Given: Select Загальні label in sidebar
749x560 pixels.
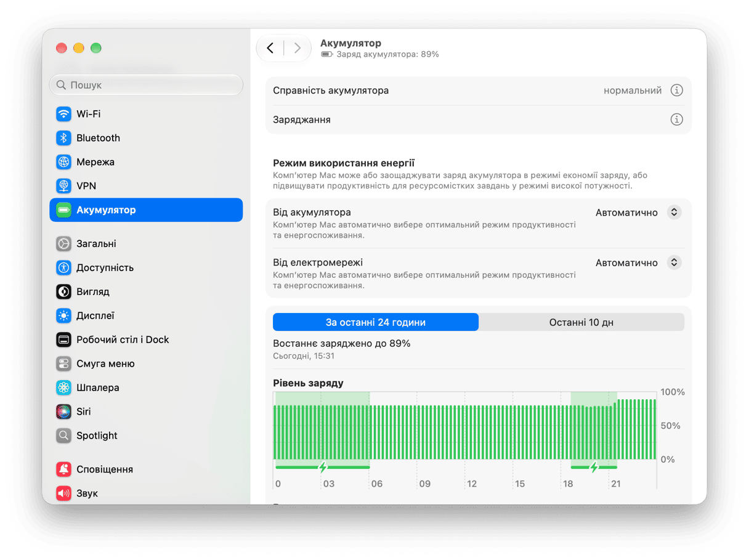Looking at the screenshot, I should point(96,244).
